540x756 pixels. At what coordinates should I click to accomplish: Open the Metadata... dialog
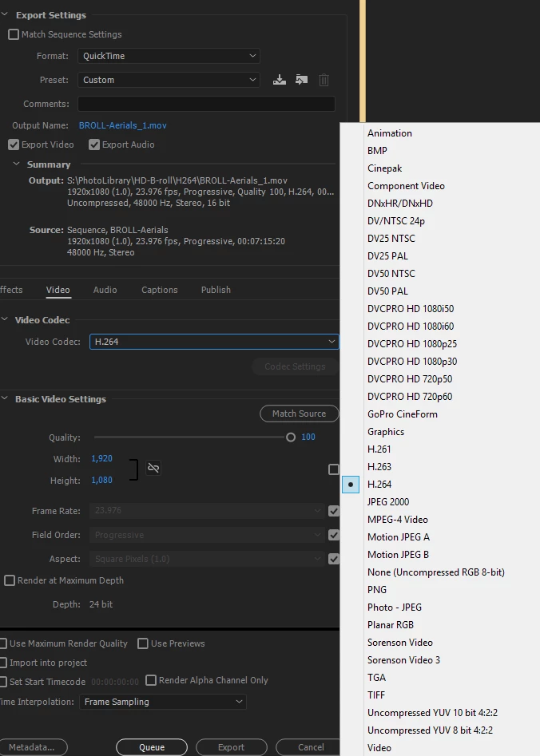pyautogui.click(x=33, y=747)
